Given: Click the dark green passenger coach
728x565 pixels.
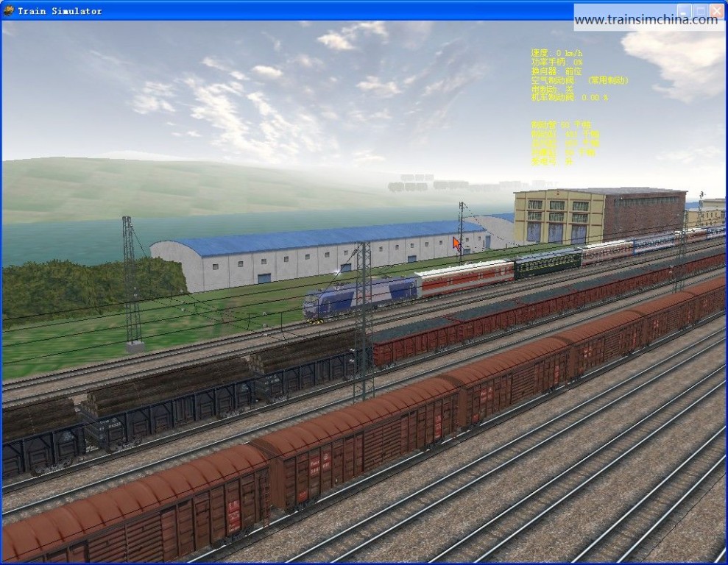Looking at the screenshot, I should (x=547, y=263).
